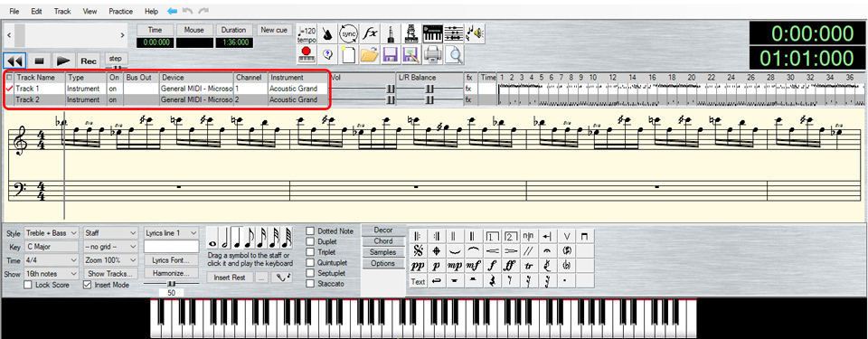Open the Practice menu
868x339 pixels.
coord(120,11)
